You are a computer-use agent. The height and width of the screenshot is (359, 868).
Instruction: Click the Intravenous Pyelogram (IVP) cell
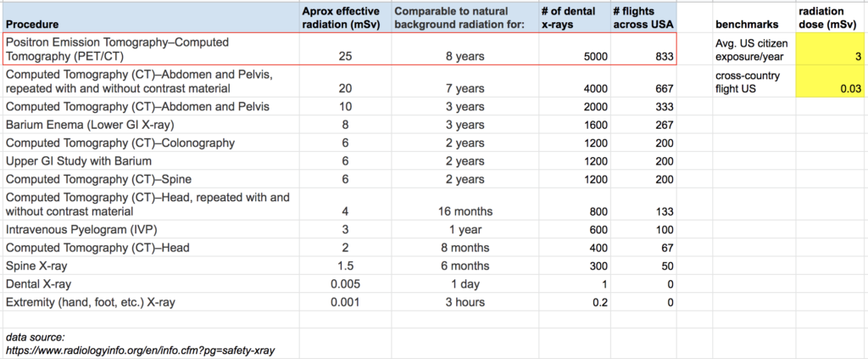click(x=151, y=229)
